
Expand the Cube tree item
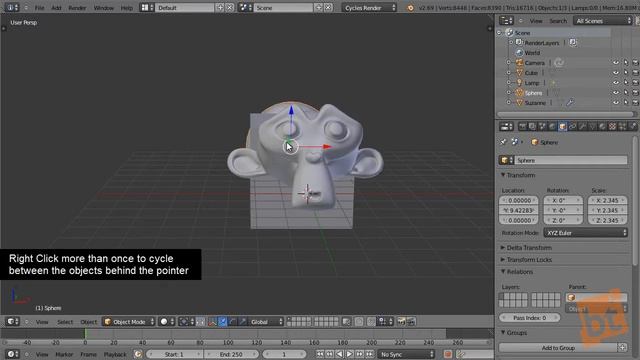509,73
